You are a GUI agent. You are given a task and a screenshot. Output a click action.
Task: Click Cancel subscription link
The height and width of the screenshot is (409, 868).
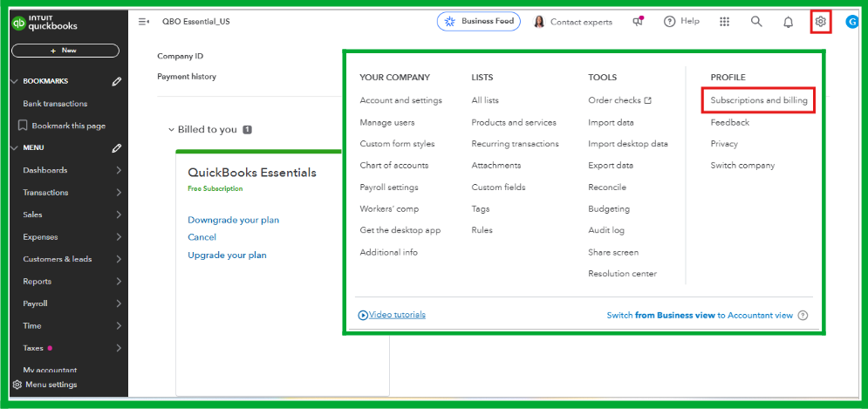pos(202,237)
